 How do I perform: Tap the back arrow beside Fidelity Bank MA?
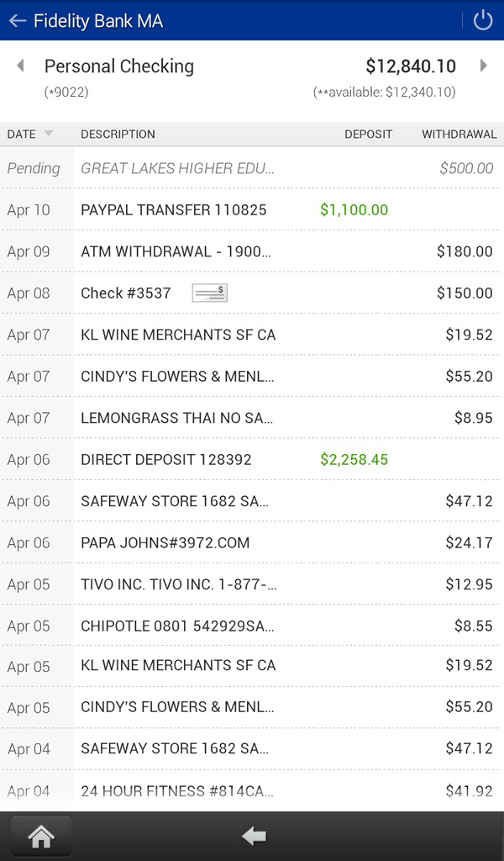pos(18,21)
